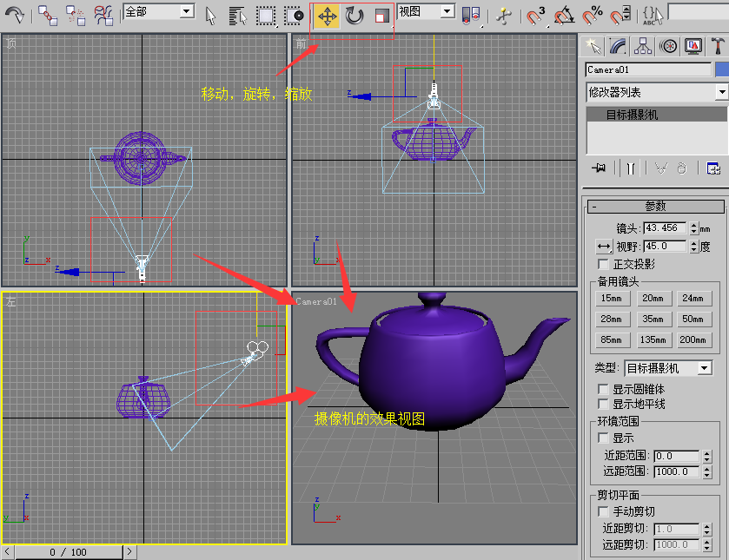The height and width of the screenshot is (560, 729).
Task: Select the 135mm stock lens
Action: [x=653, y=339]
